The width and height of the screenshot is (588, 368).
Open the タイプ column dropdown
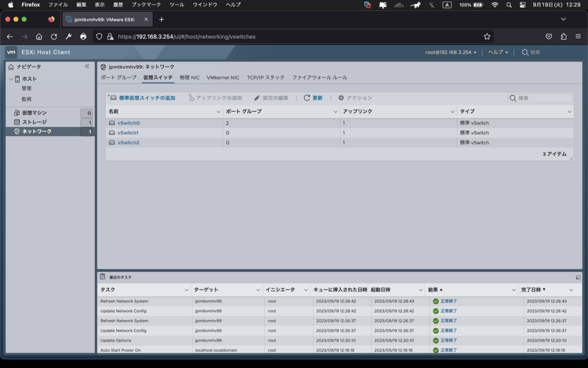[569, 112]
